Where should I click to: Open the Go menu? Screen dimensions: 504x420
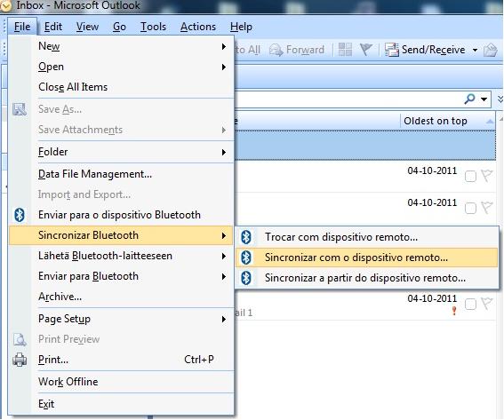pyautogui.click(x=119, y=27)
